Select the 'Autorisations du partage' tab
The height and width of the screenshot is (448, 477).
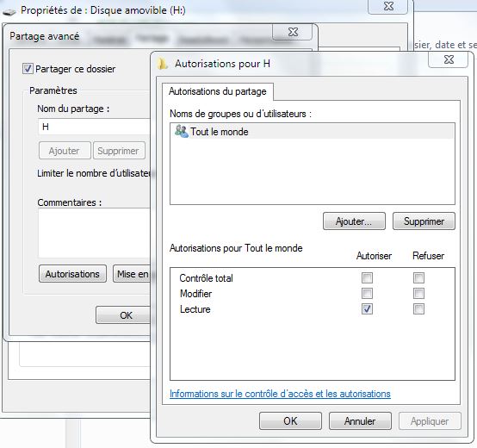218,91
